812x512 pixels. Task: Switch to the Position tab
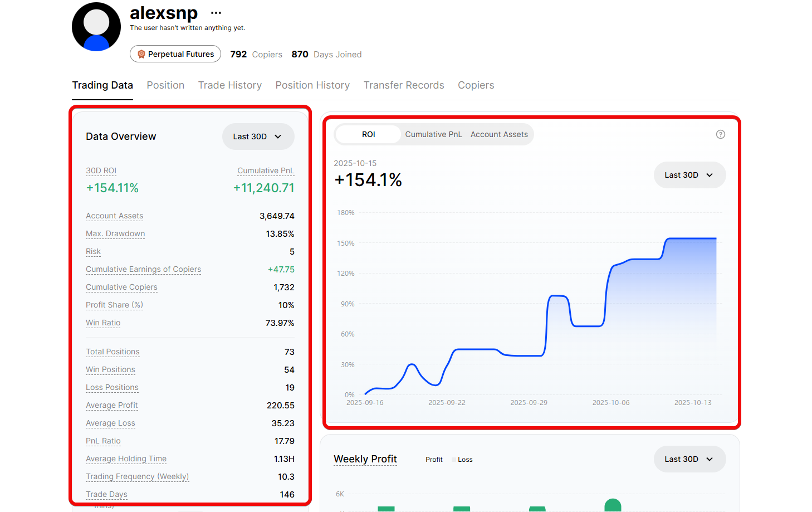(165, 85)
